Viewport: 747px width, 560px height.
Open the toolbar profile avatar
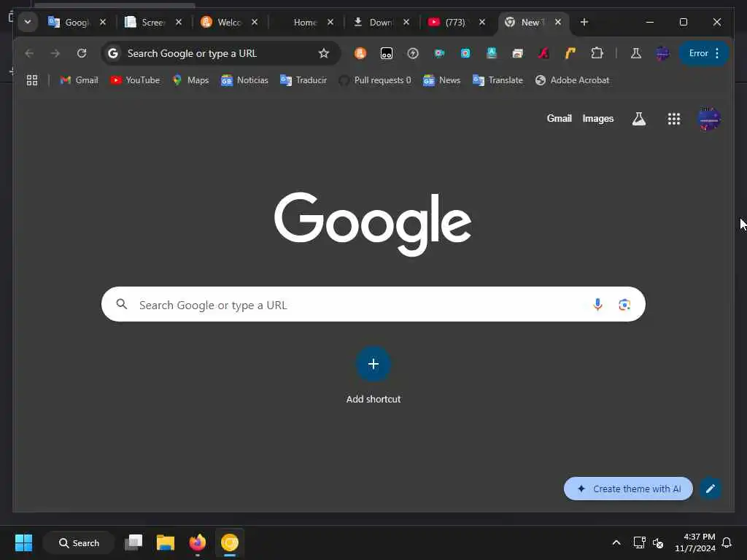point(662,53)
